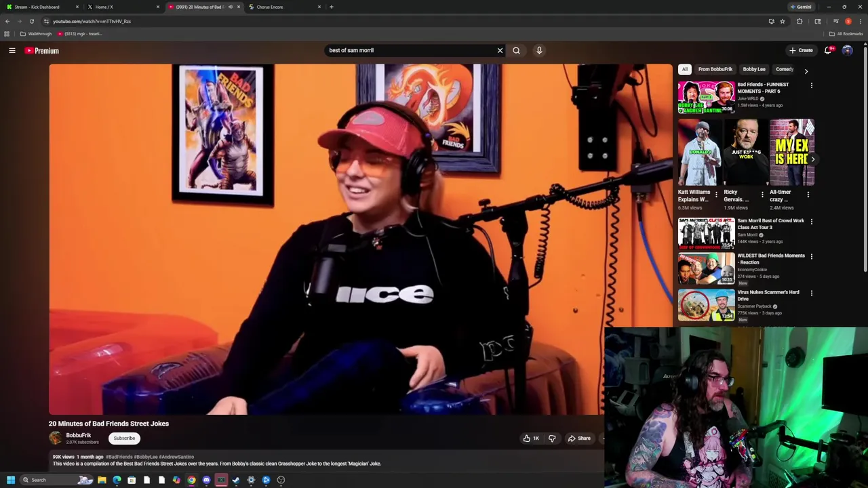The width and height of the screenshot is (868, 488).
Task: Click the YouTube search input field
Action: coord(410,50)
